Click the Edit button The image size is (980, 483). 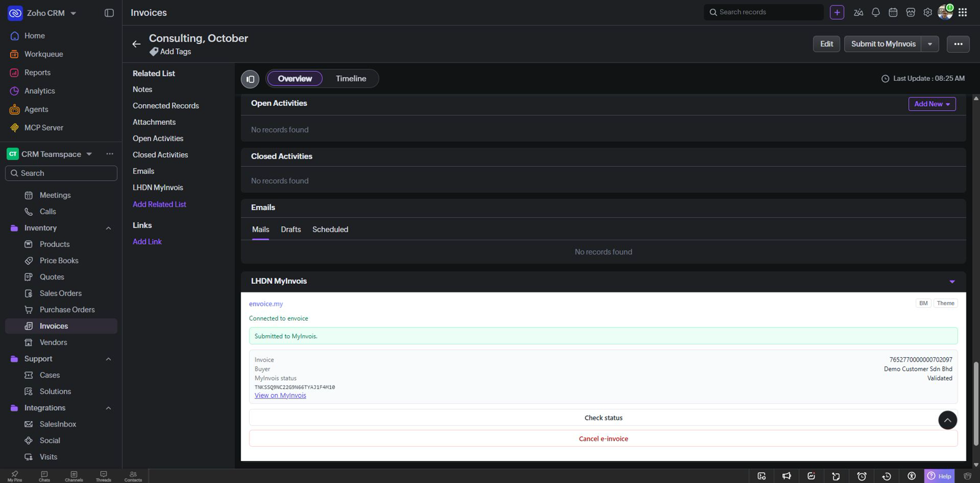(x=826, y=44)
